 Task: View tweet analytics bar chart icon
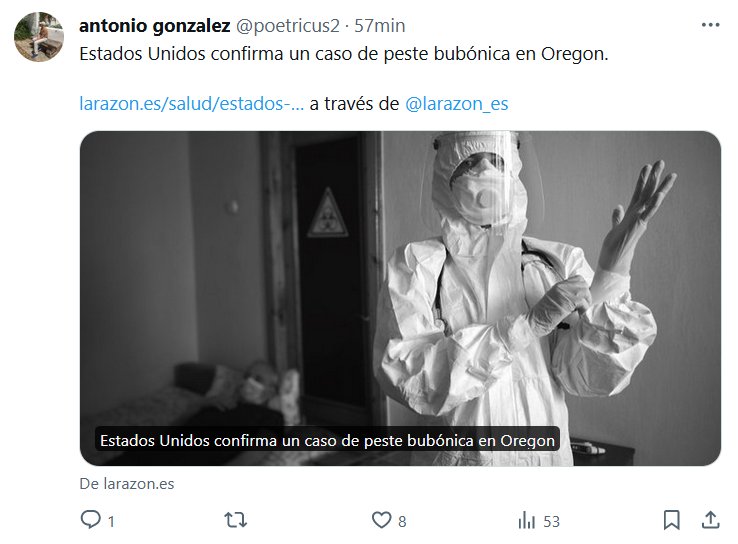pos(527,520)
